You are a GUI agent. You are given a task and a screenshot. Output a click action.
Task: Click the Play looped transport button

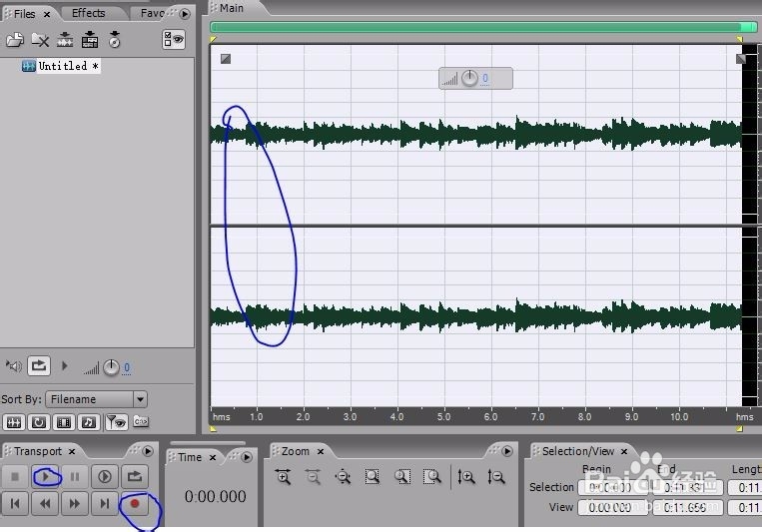pyautogui.click(x=135, y=477)
